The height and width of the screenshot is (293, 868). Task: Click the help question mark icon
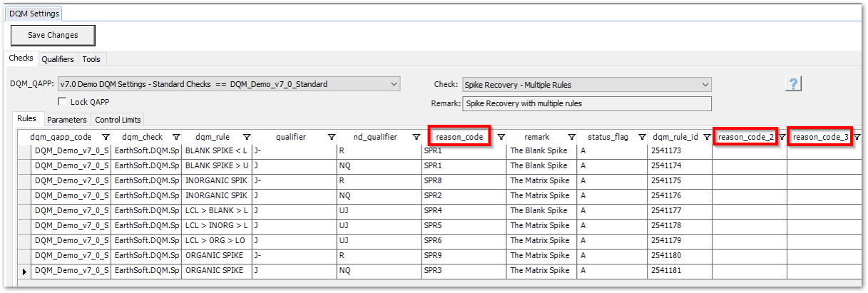tap(794, 83)
